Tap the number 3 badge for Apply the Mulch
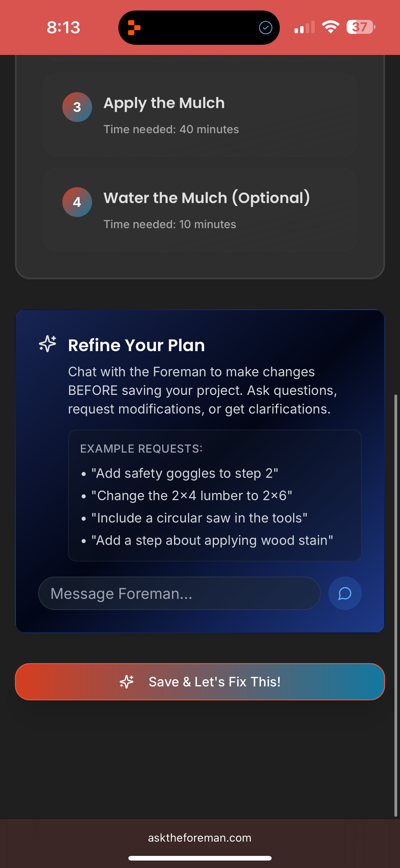The height and width of the screenshot is (868, 400). pos(77,107)
